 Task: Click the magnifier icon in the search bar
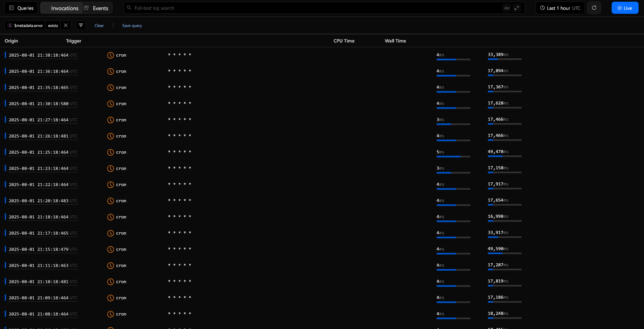(x=129, y=8)
